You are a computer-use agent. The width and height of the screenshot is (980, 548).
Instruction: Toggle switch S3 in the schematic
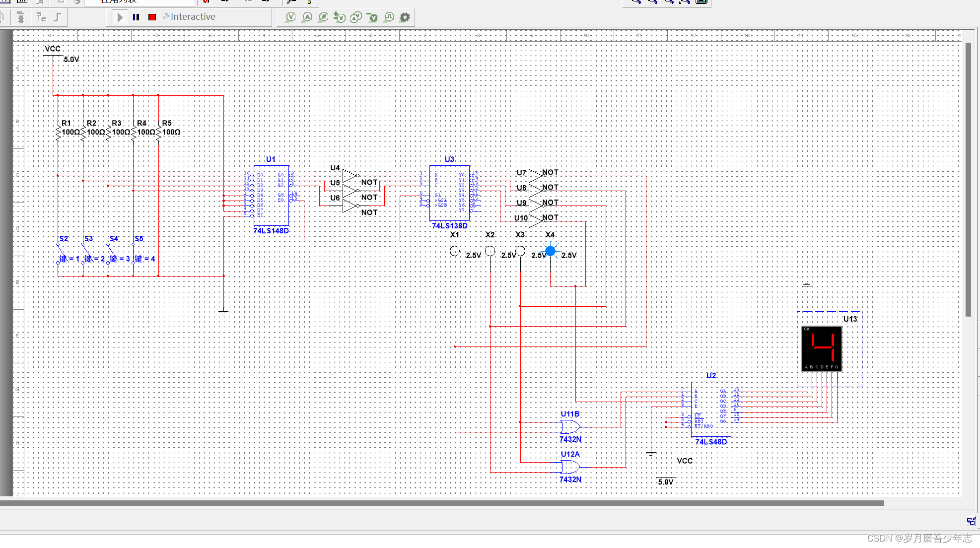pyautogui.click(x=85, y=252)
